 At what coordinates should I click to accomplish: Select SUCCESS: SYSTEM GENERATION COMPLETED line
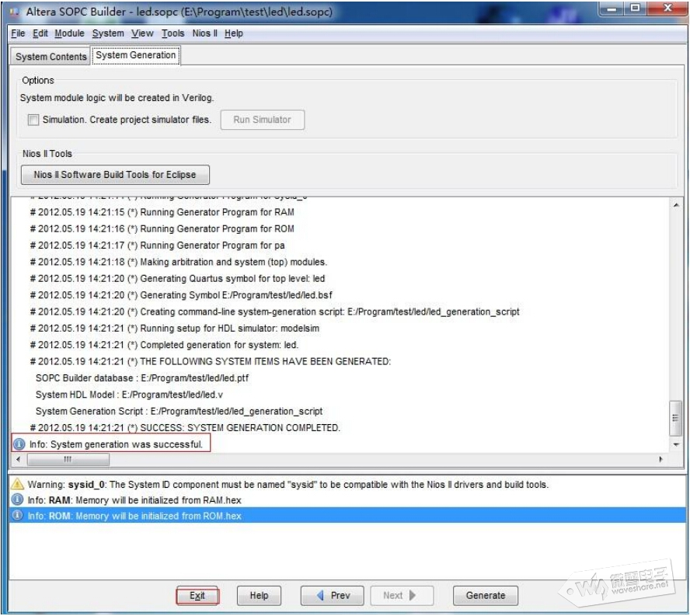[185, 428]
